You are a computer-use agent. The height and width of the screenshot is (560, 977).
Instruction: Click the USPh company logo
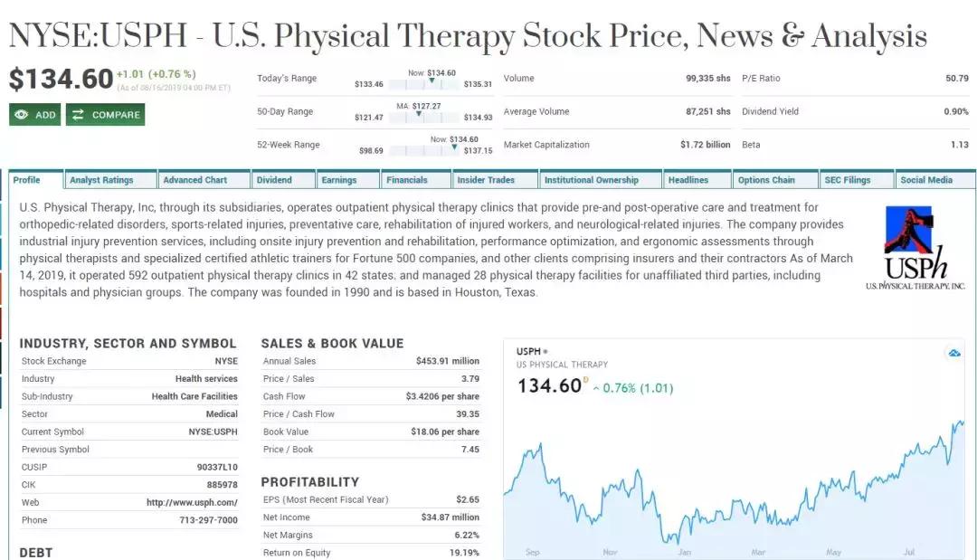915,247
